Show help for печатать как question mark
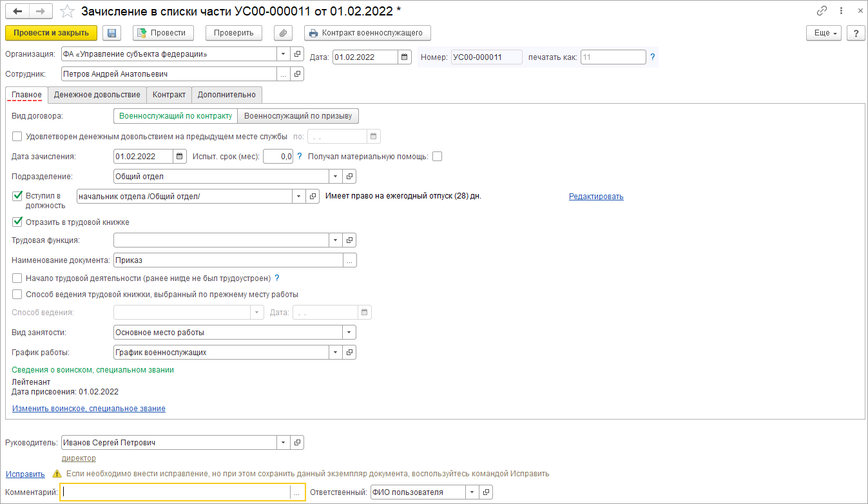 [x=652, y=57]
